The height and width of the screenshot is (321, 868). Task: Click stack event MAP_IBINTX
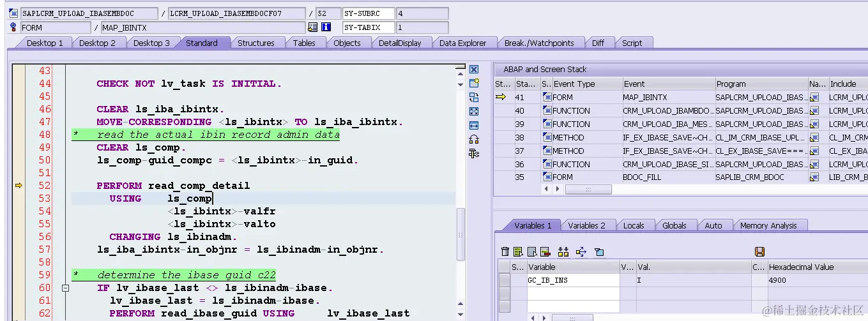click(x=645, y=97)
